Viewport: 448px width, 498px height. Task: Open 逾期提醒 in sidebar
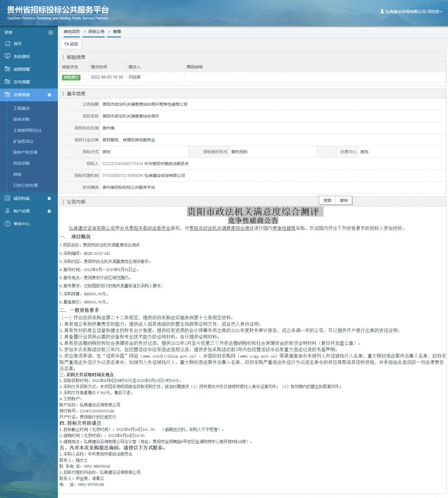pos(22,69)
